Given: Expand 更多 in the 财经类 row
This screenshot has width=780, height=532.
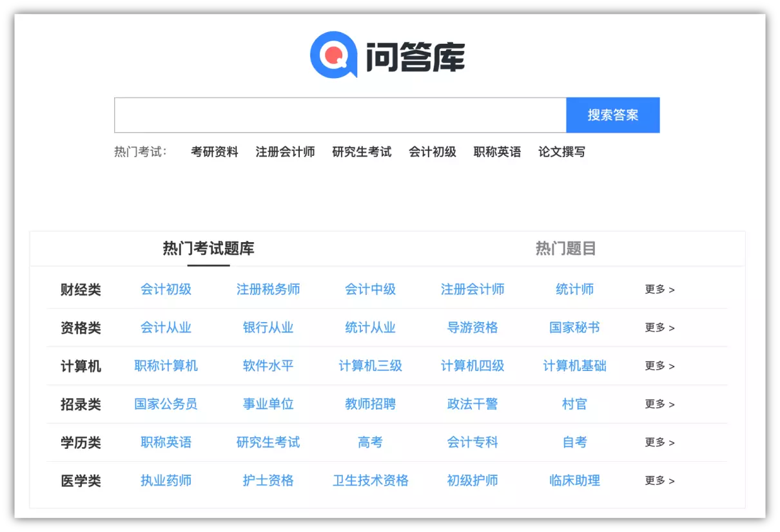Looking at the screenshot, I should point(660,290).
